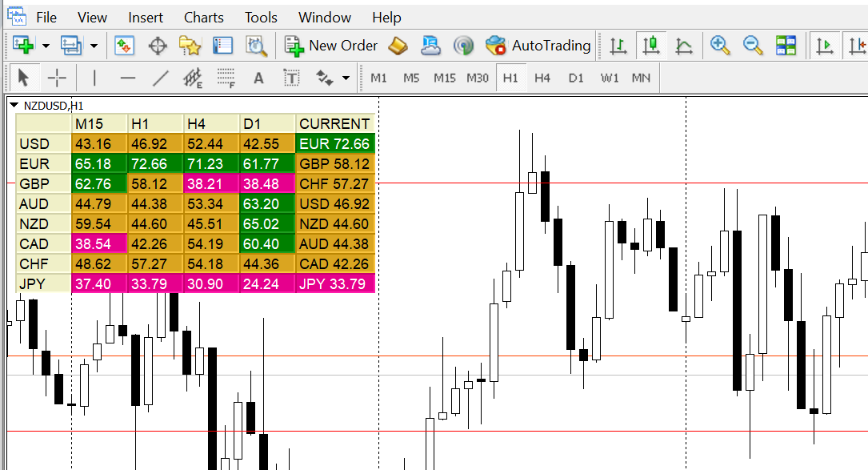868x470 pixels.
Task: Open the Navigator folder-star icon
Action: [x=190, y=46]
